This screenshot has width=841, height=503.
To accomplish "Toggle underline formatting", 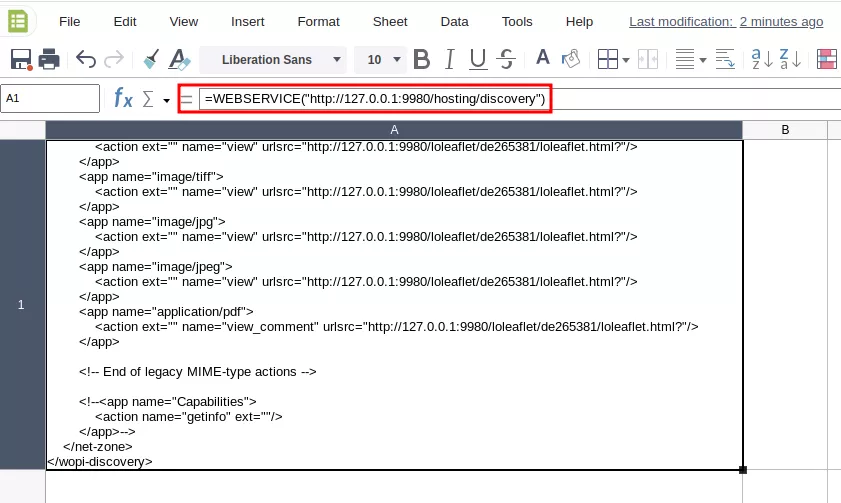I will pos(477,60).
